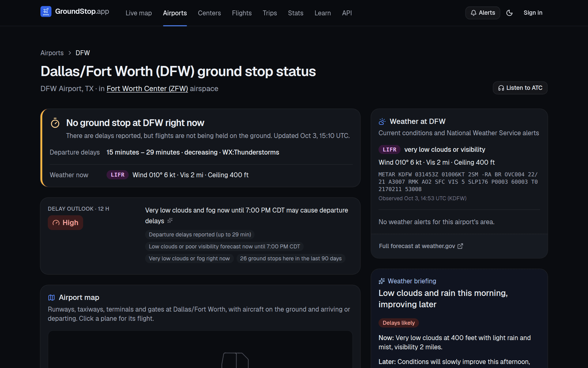Click the DFW breadcrumb text
Viewport: 588px width, 368px height.
83,53
